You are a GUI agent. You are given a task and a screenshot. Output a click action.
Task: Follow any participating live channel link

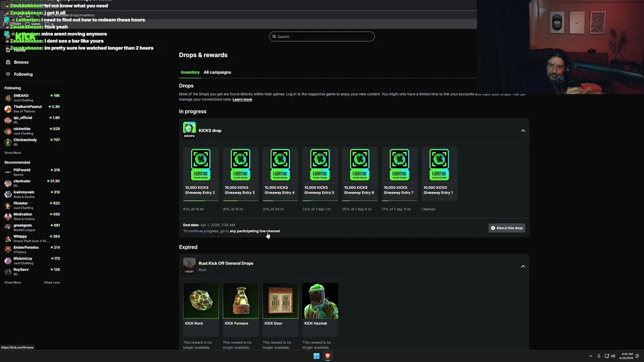point(255,231)
